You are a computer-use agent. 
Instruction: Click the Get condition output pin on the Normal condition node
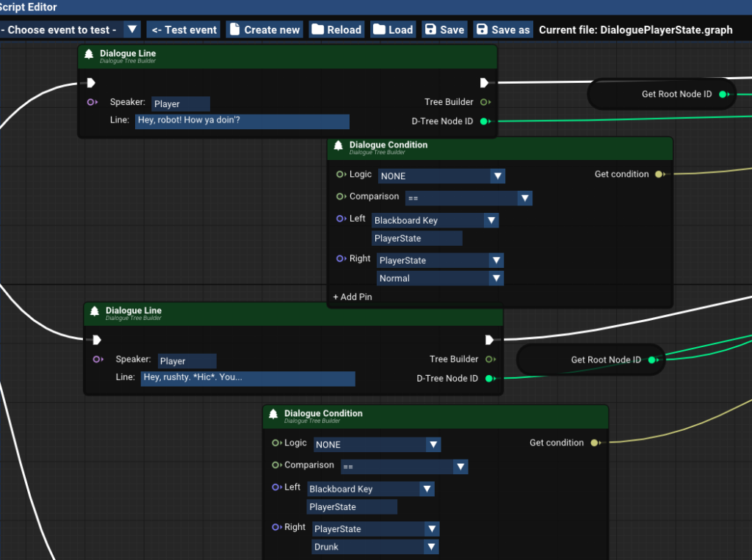coord(659,175)
